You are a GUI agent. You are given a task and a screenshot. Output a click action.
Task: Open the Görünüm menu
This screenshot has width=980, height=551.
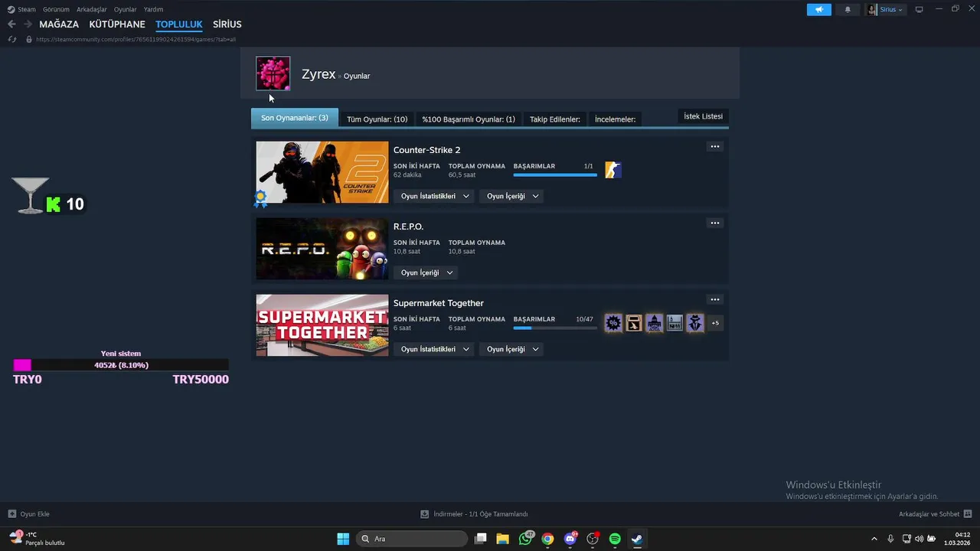[56, 9]
